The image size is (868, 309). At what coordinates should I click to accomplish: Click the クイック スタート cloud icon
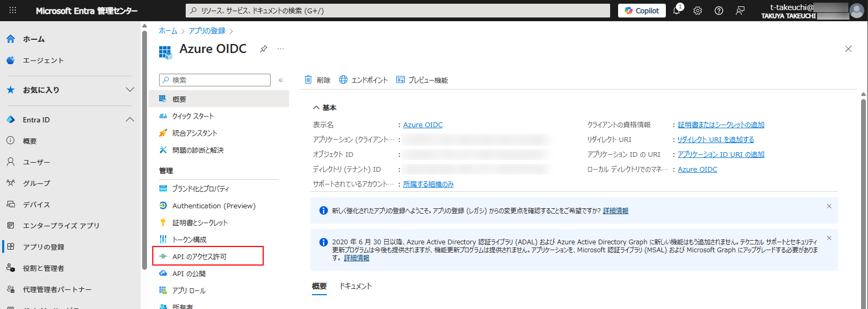tap(163, 116)
